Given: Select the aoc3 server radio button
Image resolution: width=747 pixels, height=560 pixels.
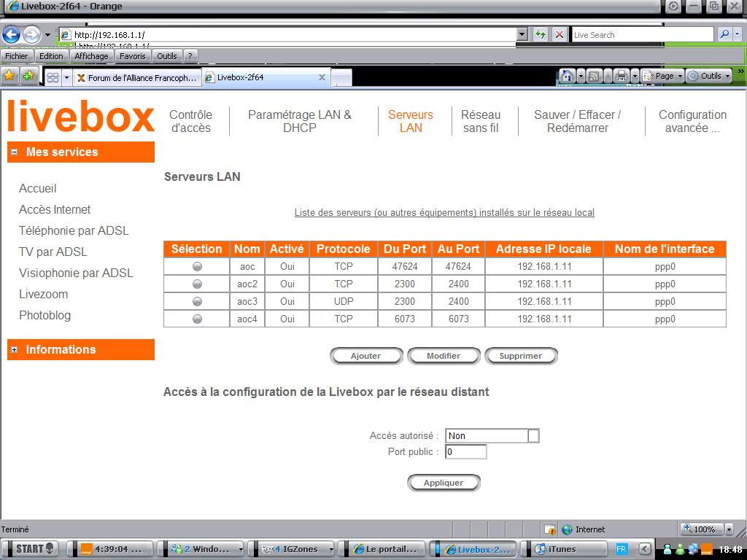Looking at the screenshot, I should tap(197, 302).
